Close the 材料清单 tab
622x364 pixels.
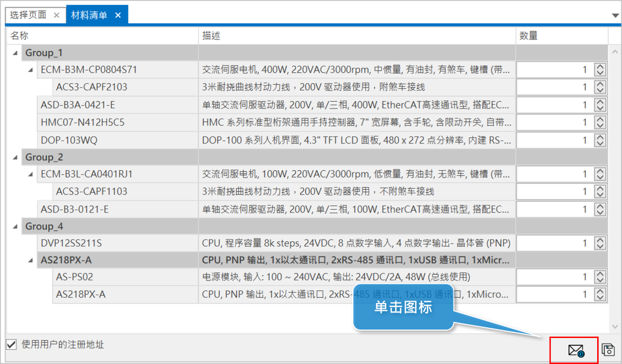click(118, 15)
